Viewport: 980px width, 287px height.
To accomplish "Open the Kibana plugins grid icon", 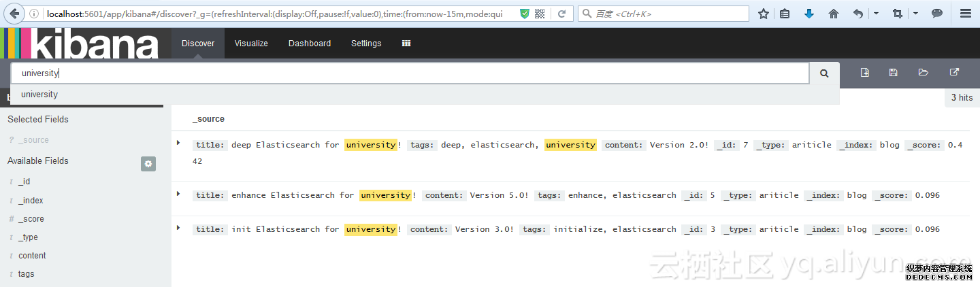I will (406, 44).
